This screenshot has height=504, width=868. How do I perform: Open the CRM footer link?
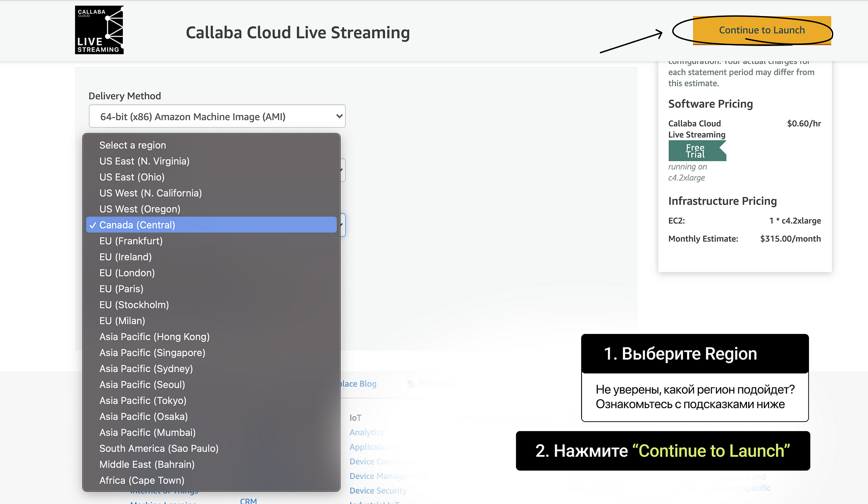(x=248, y=501)
